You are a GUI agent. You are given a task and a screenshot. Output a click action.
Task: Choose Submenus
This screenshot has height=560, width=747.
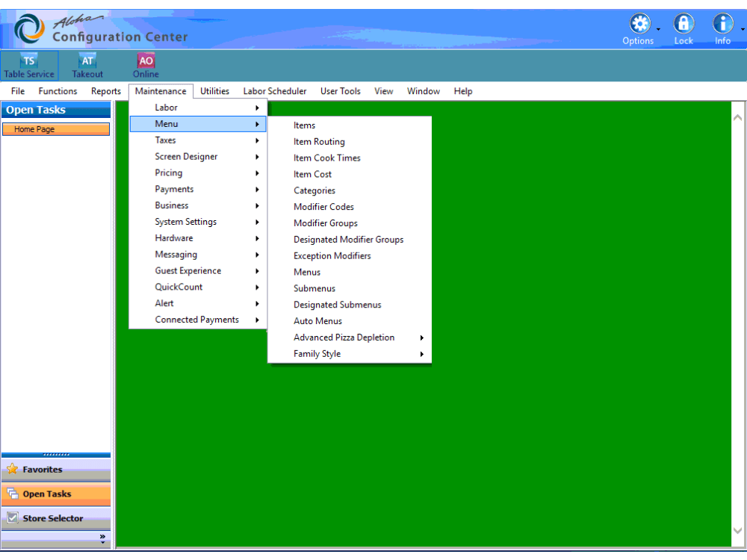[x=350, y=288]
